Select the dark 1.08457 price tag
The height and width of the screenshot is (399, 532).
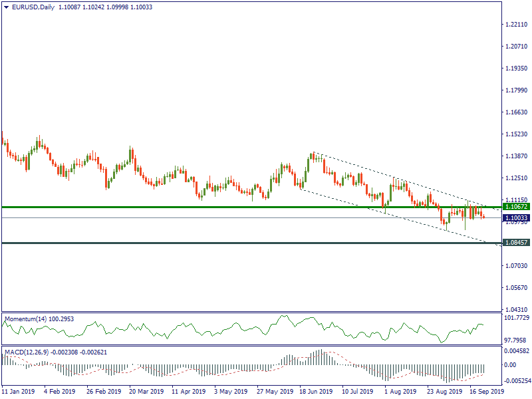516,243
